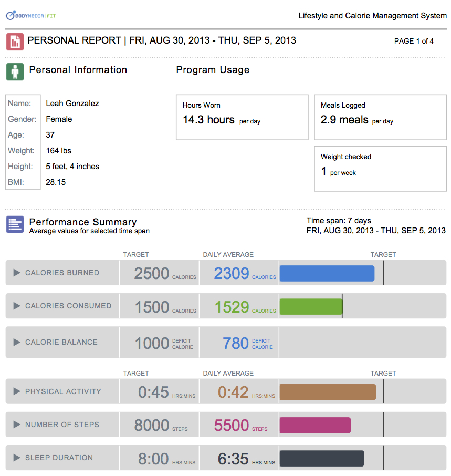The height and width of the screenshot is (476, 451).
Task: Click the pink Number of Steps bar
Action: point(314,425)
